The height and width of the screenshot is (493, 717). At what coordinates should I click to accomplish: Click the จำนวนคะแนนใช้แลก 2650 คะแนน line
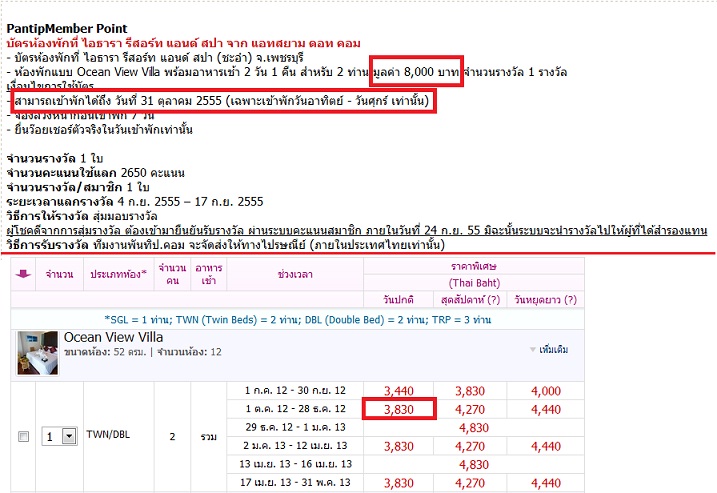tap(96, 173)
